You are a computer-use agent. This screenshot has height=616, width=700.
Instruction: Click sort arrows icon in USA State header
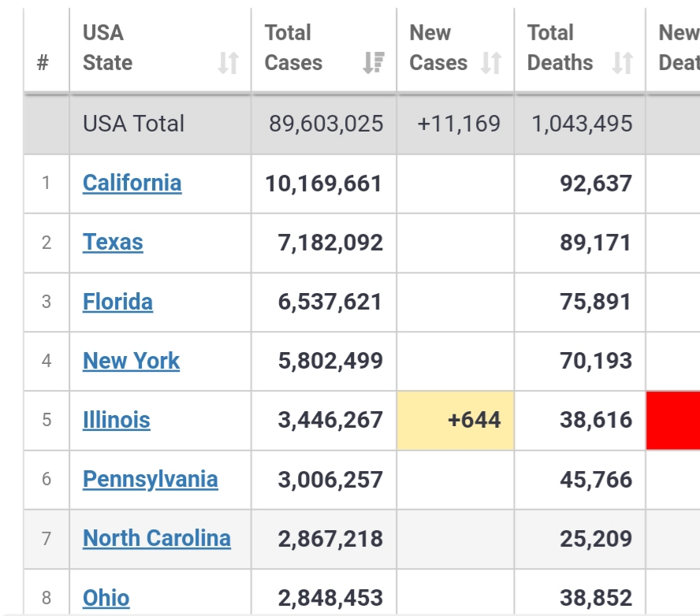click(x=228, y=63)
